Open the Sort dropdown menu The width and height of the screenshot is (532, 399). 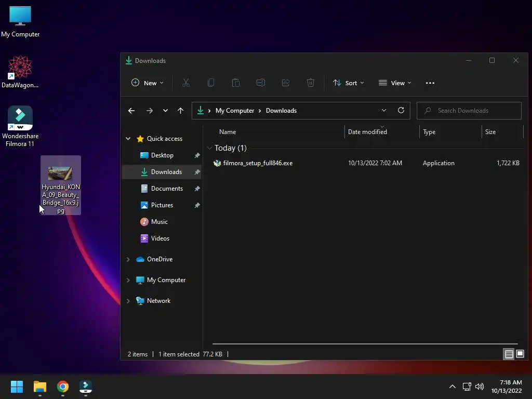click(x=349, y=83)
